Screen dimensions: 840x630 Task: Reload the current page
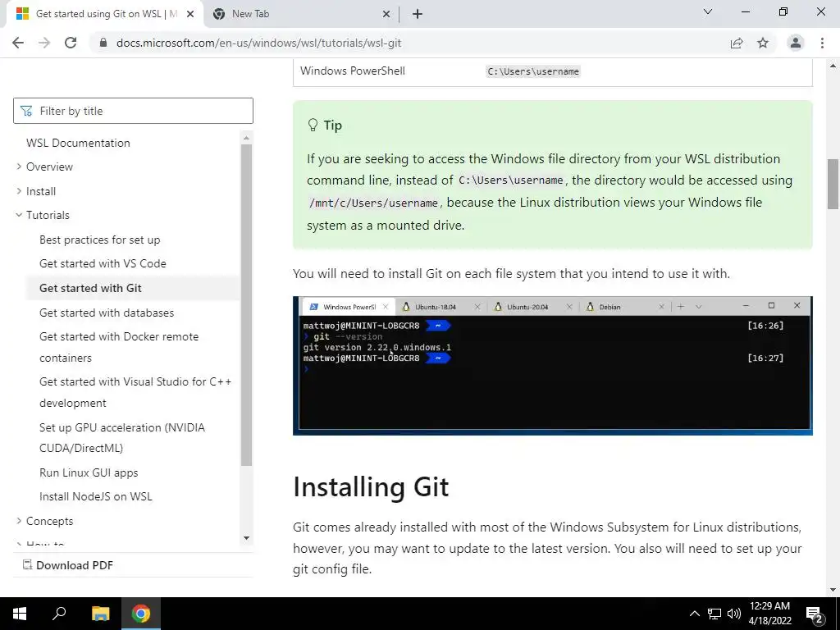point(71,43)
